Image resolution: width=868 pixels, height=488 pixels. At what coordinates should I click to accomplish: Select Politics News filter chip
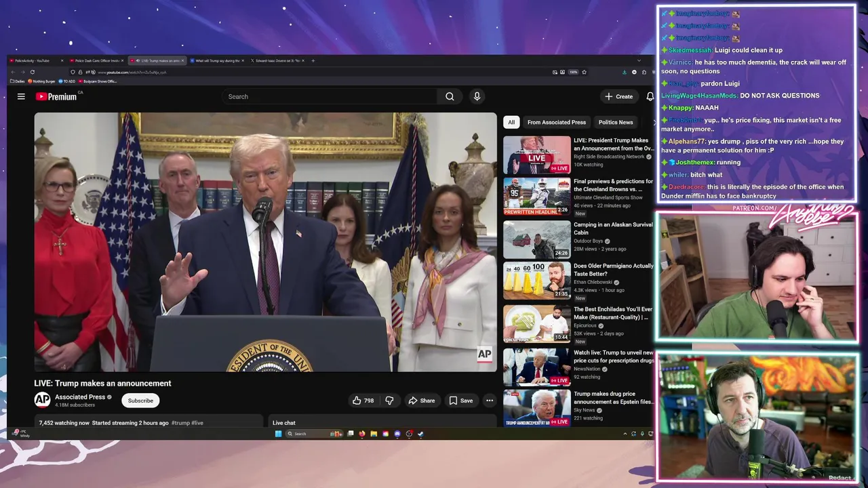click(x=616, y=122)
